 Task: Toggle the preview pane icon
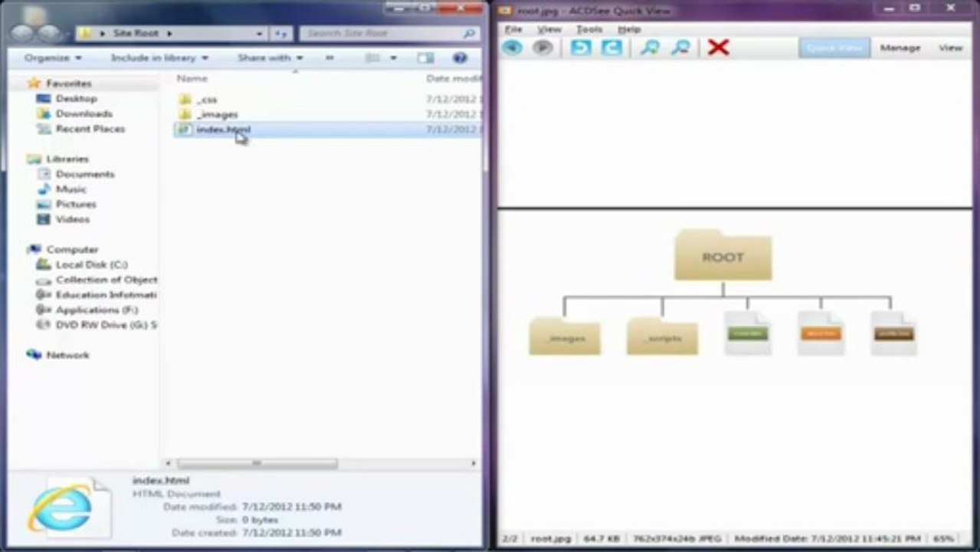click(x=425, y=58)
